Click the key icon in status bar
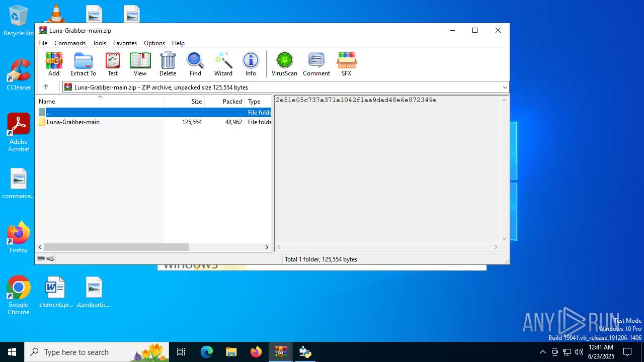 click(50, 258)
